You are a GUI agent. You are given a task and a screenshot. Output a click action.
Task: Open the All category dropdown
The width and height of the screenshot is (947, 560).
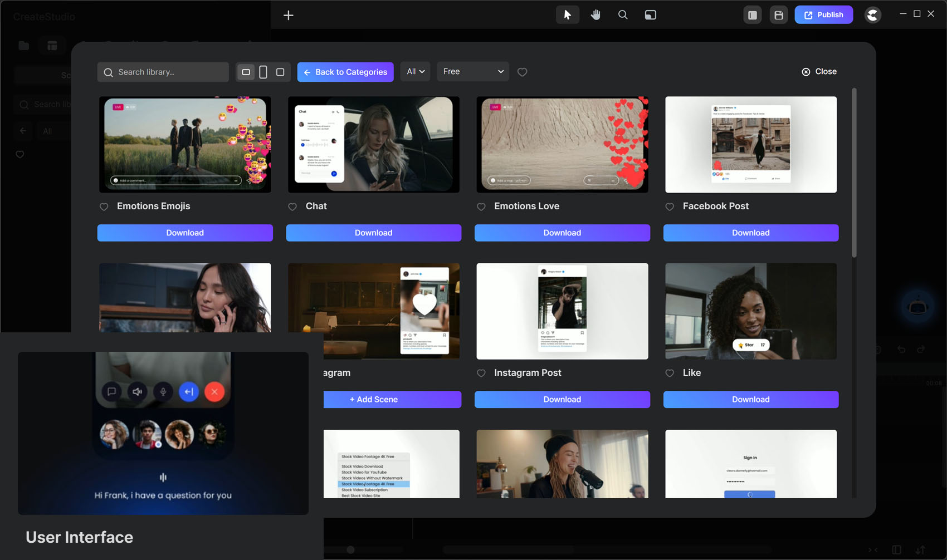point(415,72)
